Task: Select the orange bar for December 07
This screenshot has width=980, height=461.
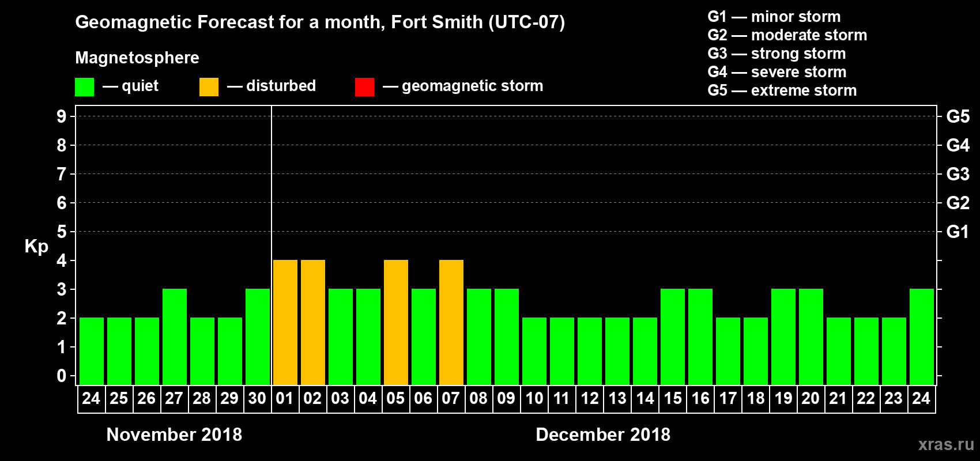Action: coord(451,323)
